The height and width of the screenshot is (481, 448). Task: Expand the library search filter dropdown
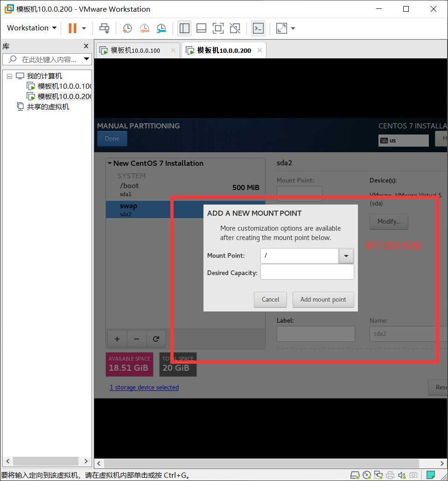click(x=87, y=59)
